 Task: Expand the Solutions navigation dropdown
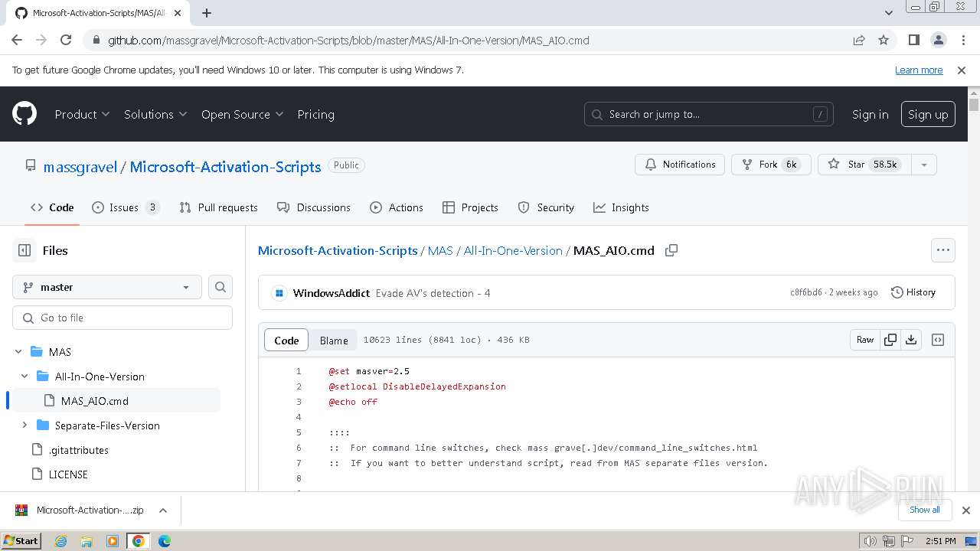click(155, 114)
